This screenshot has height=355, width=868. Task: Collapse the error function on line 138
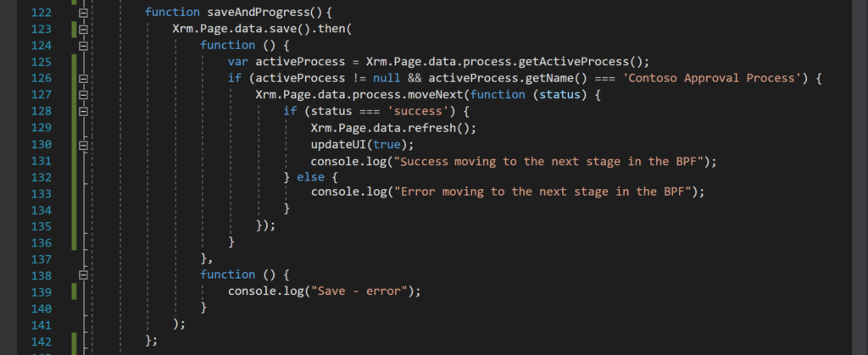pos(83,275)
